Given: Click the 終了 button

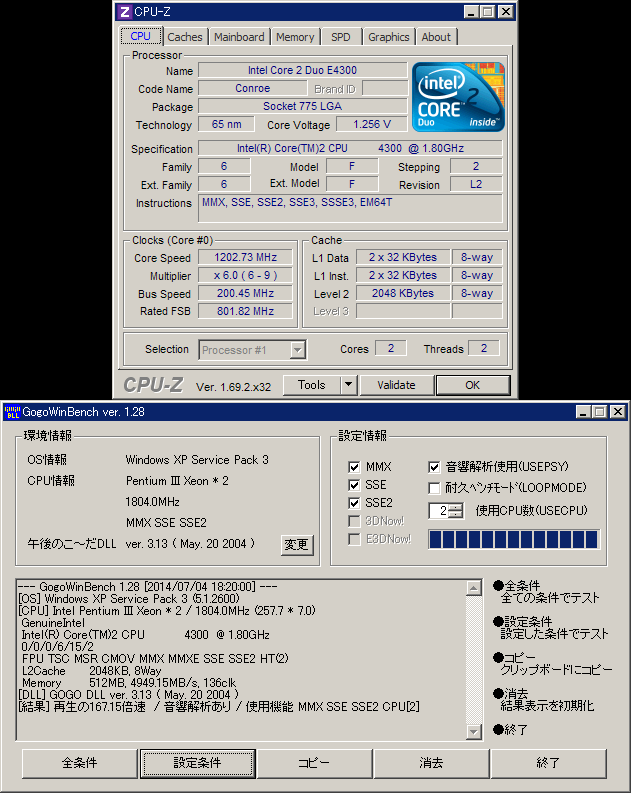Looking at the screenshot, I should click(x=548, y=763).
